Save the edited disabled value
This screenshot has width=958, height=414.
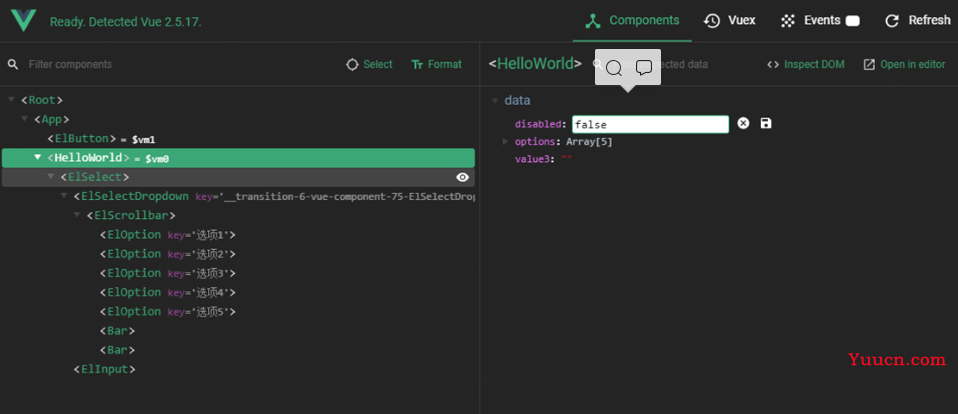pos(766,124)
